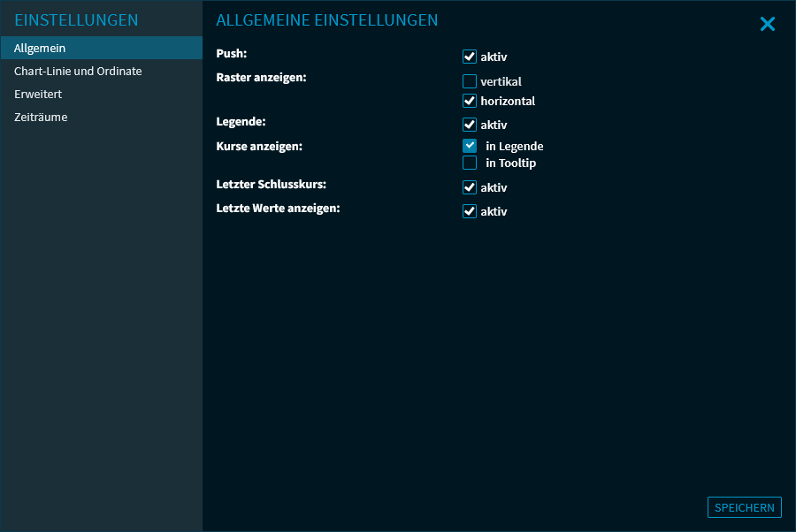Toggle the Letzte Werte anzeigen checkbox
Viewport: 796px width, 532px height.
(470, 211)
